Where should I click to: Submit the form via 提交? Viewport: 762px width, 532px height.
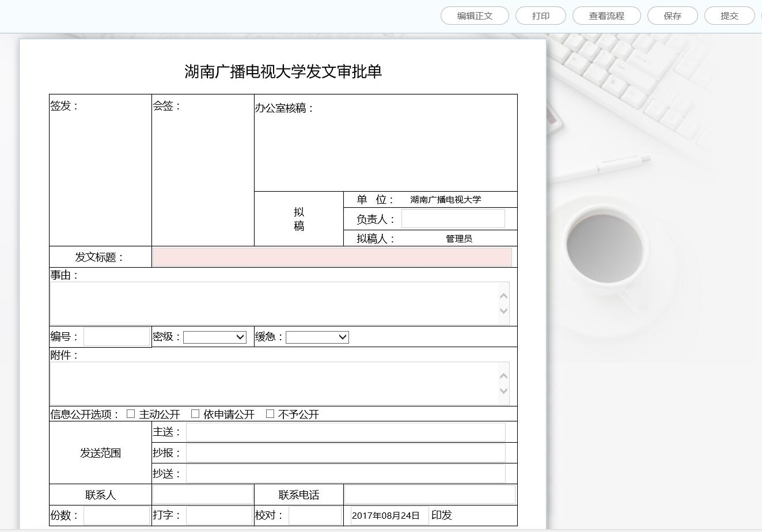point(729,16)
